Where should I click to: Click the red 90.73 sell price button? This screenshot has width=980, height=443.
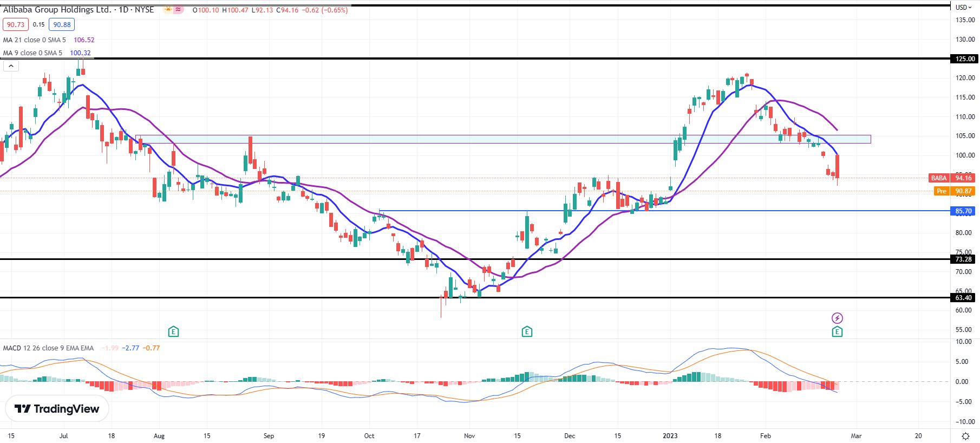click(x=16, y=24)
